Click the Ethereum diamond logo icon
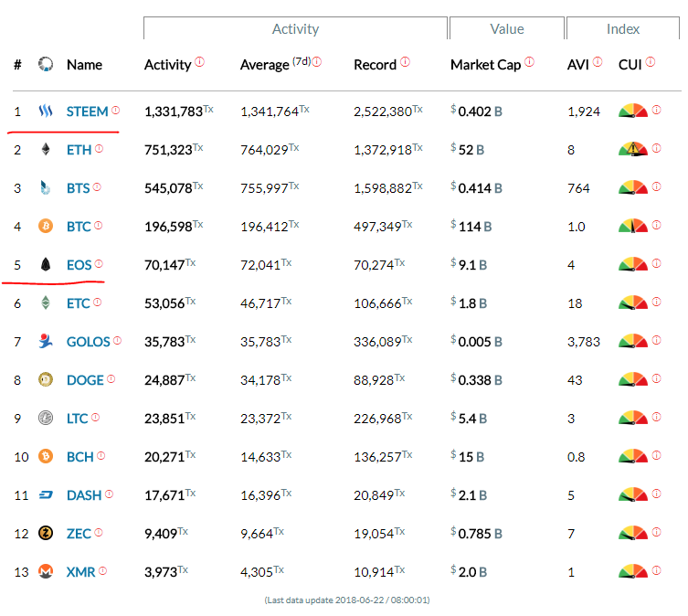The height and width of the screenshot is (616, 688). point(46,150)
